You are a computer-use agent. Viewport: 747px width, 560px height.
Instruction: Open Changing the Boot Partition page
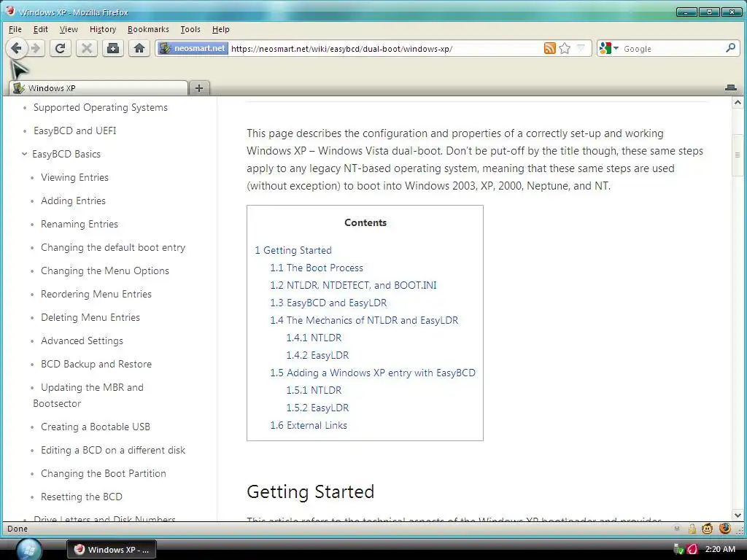coord(104,473)
